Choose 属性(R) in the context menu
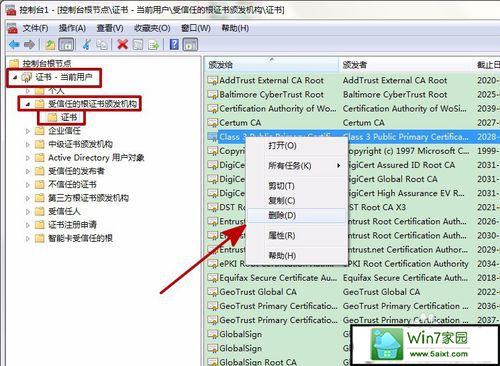This screenshot has width=500, height=366. pyautogui.click(x=297, y=236)
